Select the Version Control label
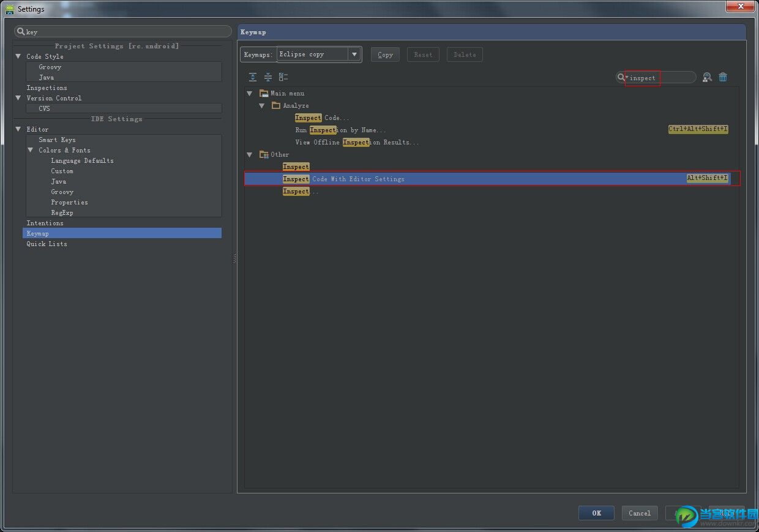 point(54,98)
